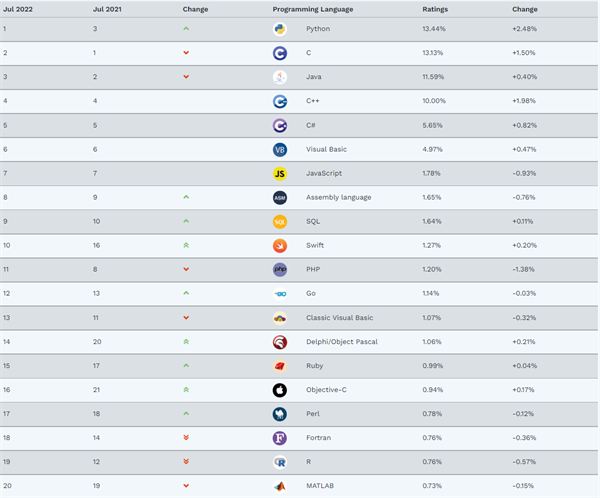Click the 13.44% rating value for Python
This screenshot has height=498, width=600.
[434, 29]
